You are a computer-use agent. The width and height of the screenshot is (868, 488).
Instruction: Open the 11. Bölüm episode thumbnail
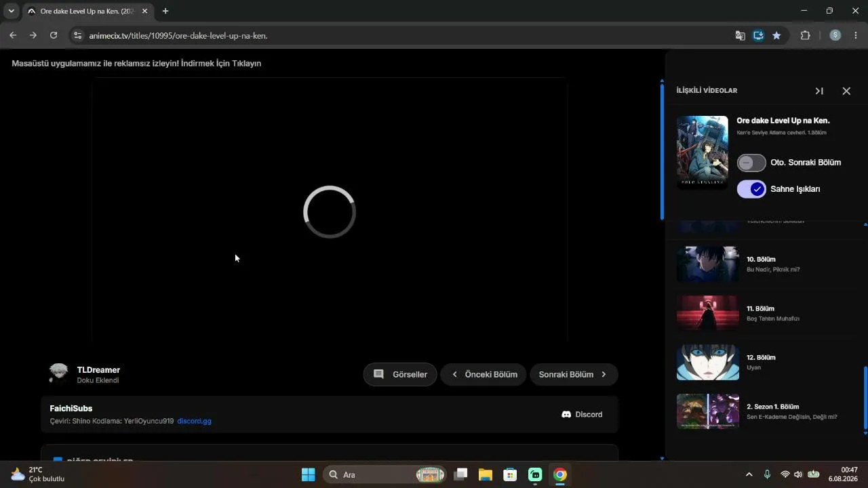pyautogui.click(x=708, y=313)
